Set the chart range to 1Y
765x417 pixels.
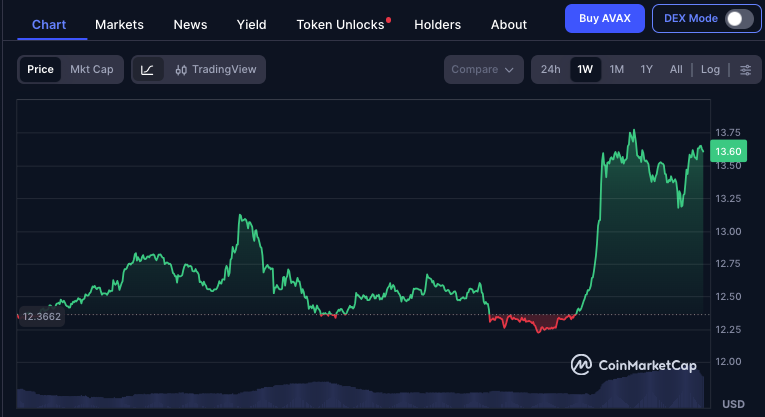point(647,70)
